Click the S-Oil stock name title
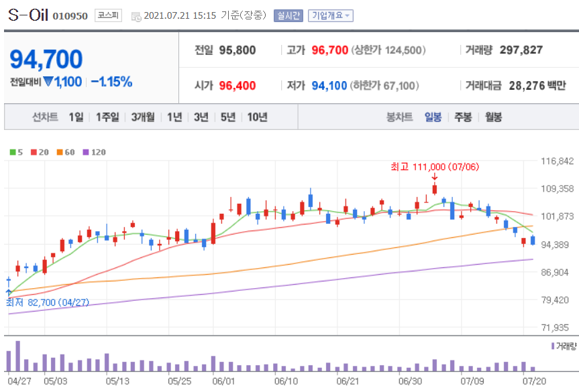The height and width of the screenshot is (392, 579). tap(28, 15)
